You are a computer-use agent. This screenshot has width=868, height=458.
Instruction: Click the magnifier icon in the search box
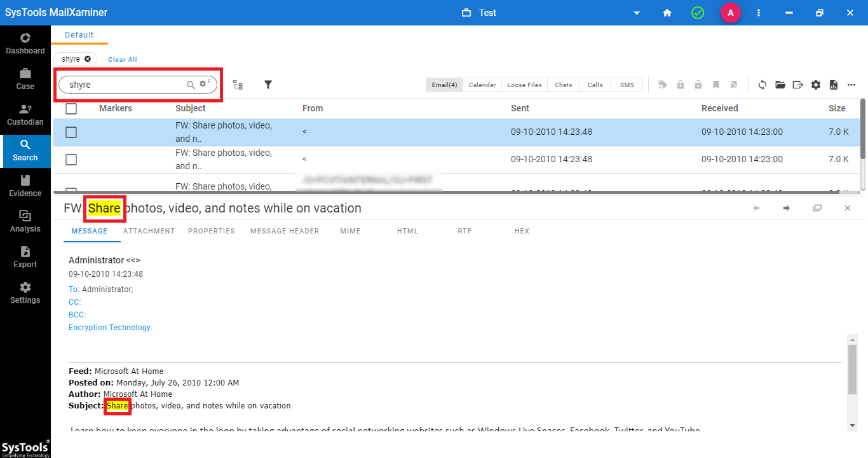(x=191, y=85)
